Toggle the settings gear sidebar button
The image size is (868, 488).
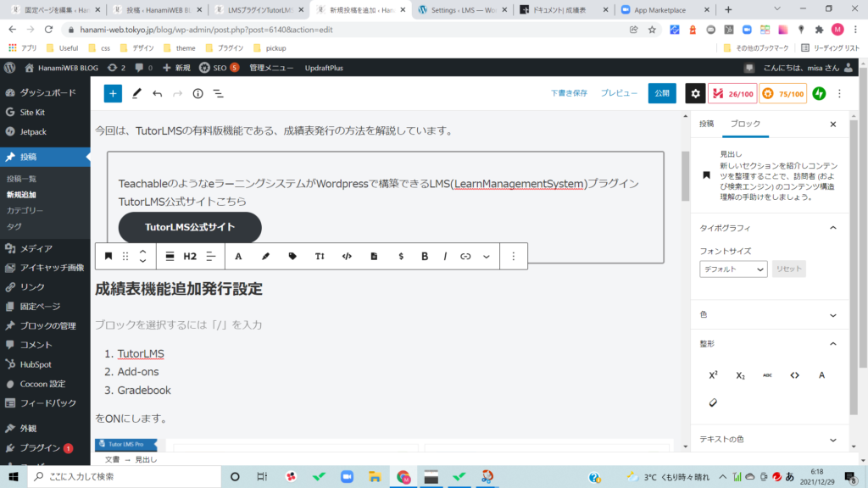pos(695,93)
